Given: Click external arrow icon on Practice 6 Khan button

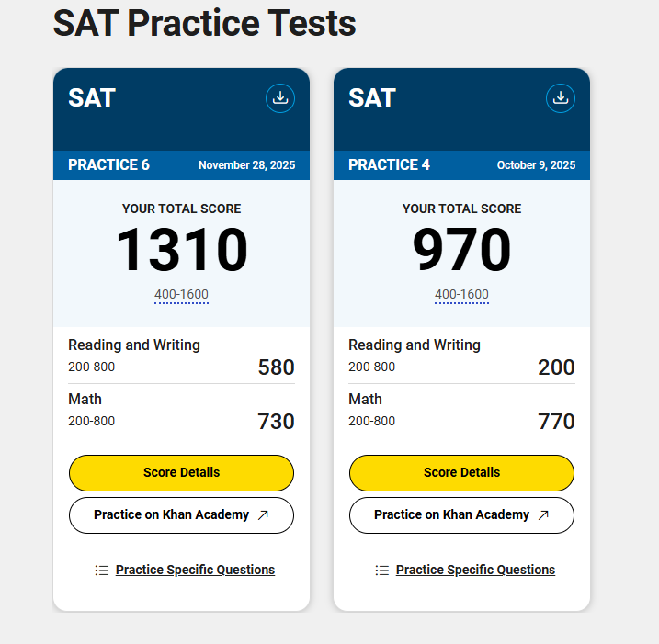Looking at the screenshot, I should pos(264,515).
